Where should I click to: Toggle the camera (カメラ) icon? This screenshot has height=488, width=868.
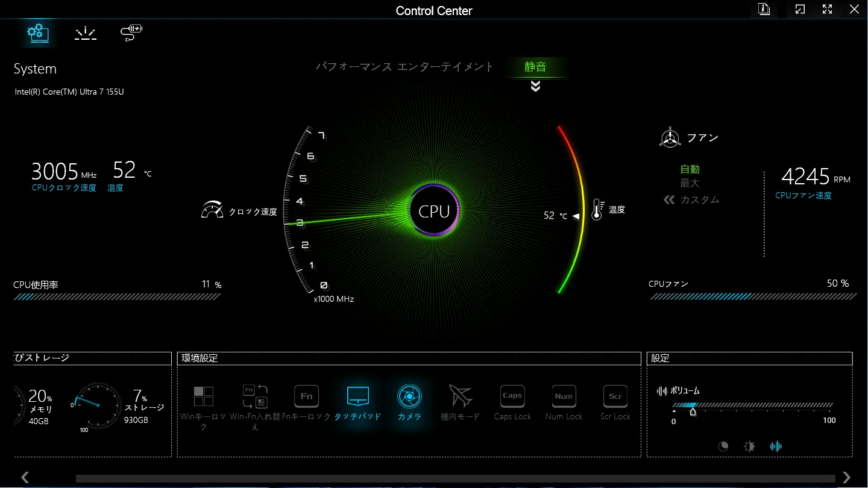click(409, 396)
